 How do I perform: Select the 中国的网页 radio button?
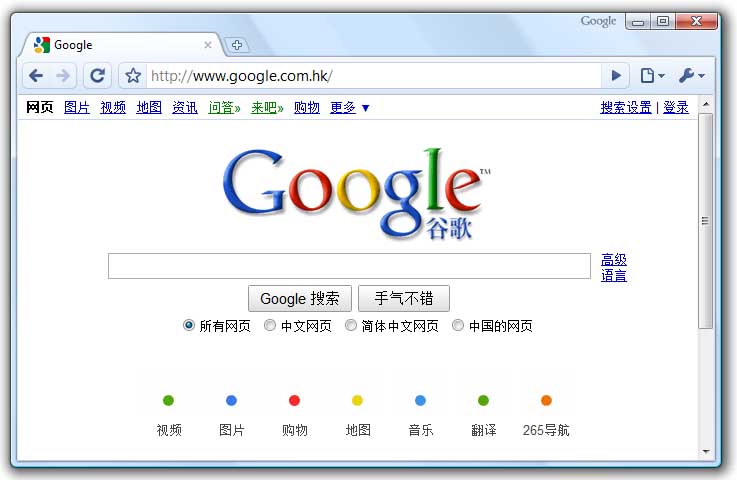(x=458, y=325)
